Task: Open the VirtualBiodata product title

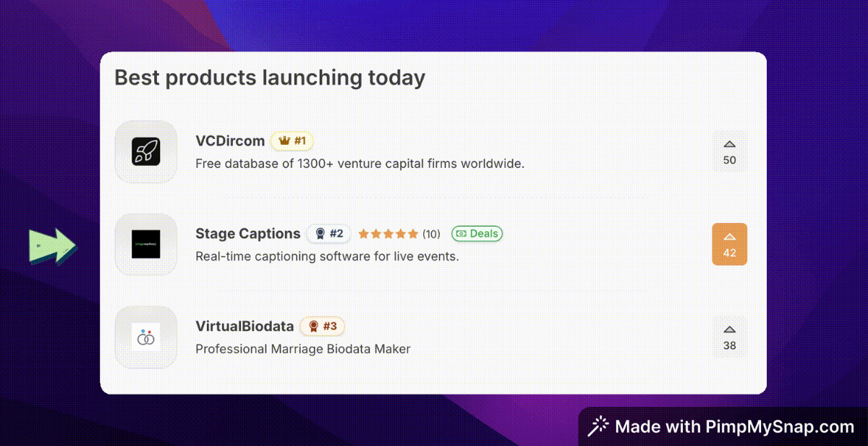Action: [x=244, y=327]
